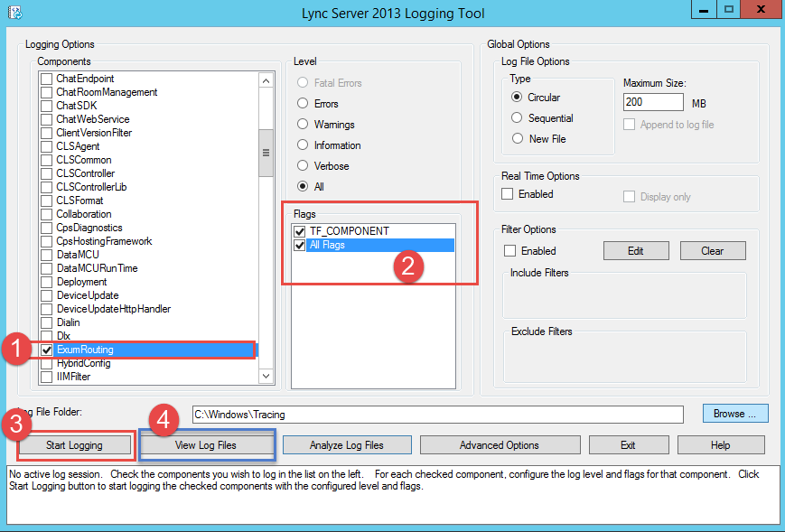Click the Components list scroll down arrow
This screenshot has height=532, width=785.
point(266,376)
